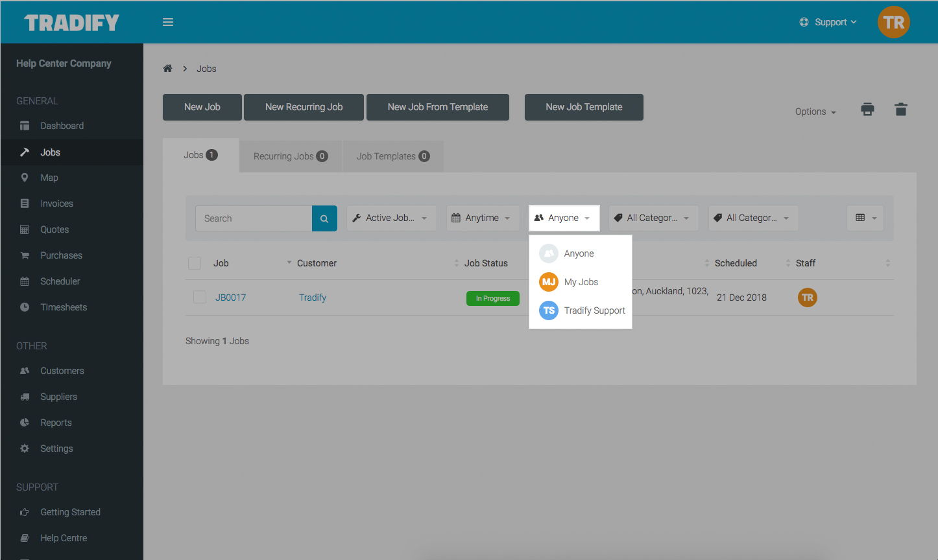
Task: Open the Tradify customer link
Action: click(313, 297)
